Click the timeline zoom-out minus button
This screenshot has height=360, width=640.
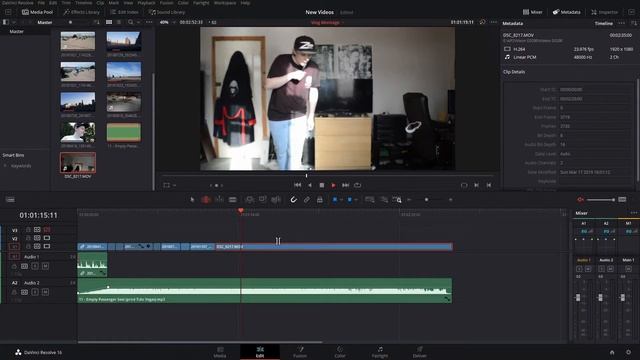click(409, 200)
